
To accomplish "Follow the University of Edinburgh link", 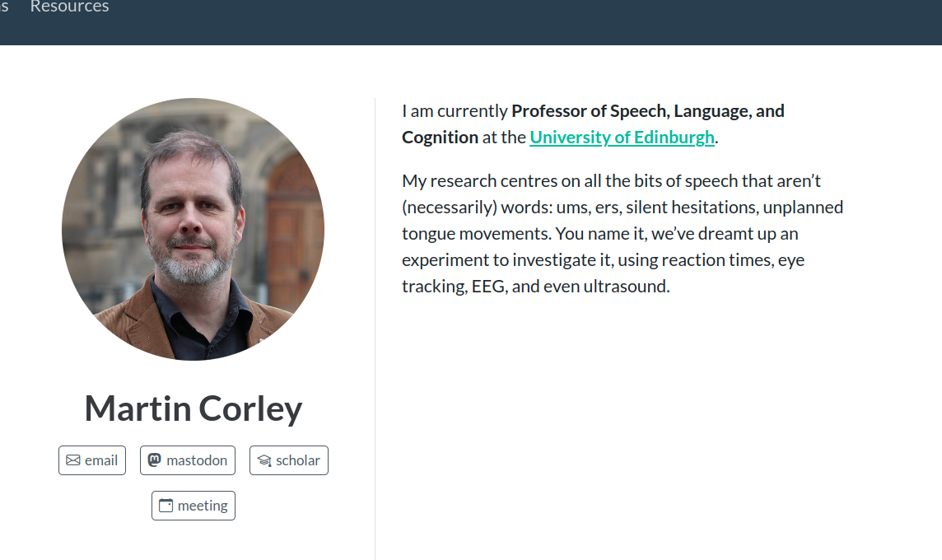I will pos(622,138).
